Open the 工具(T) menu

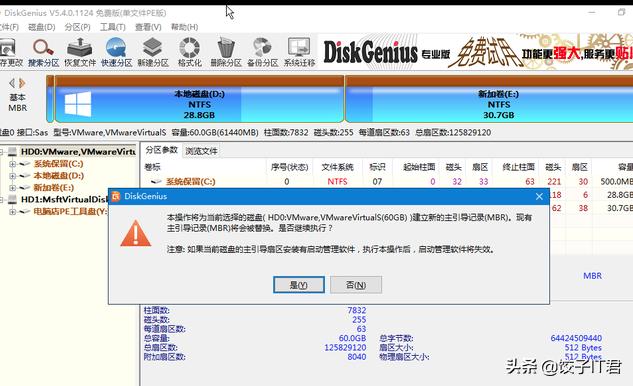pos(113,27)
